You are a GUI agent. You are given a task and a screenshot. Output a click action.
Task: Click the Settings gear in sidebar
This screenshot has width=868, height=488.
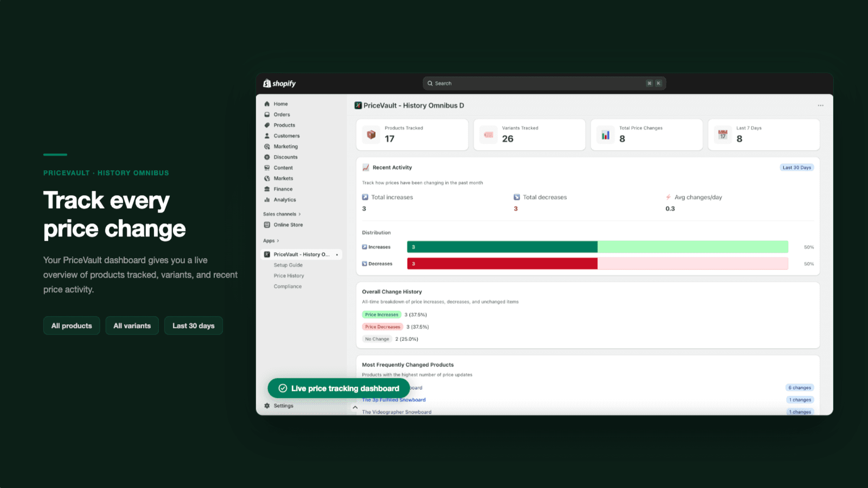tap(267, 406)
